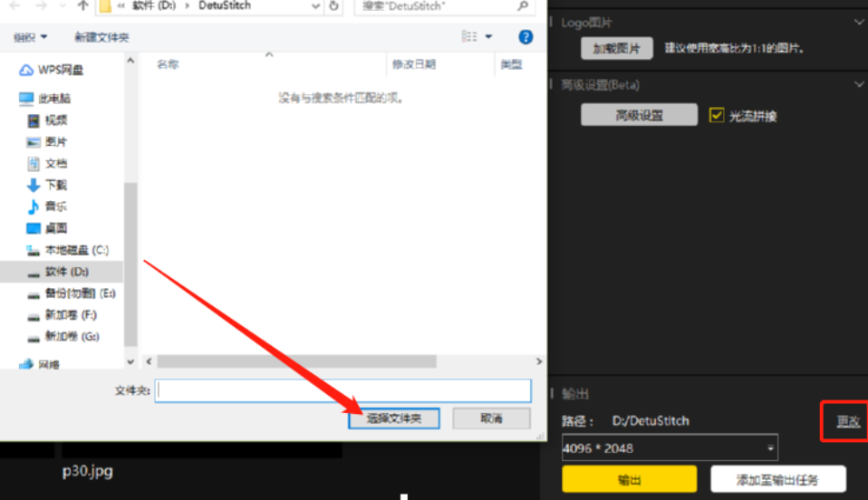The width and height of the screenshot is (868, 500).
Task: Click the p30.jpg file label
Action: [x=88, y=471]
